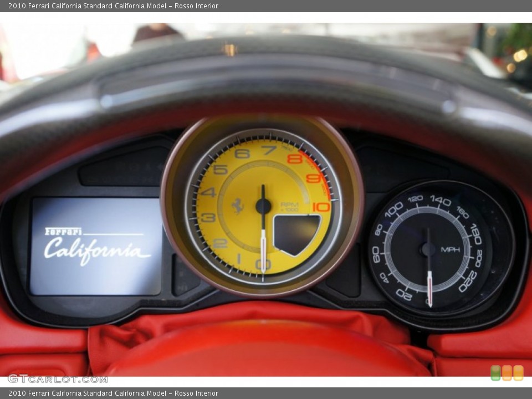532x399 pixels.
Task: Click the "180" mark on the speedometer
Action: pyautogui.click(x=475, y=234)
